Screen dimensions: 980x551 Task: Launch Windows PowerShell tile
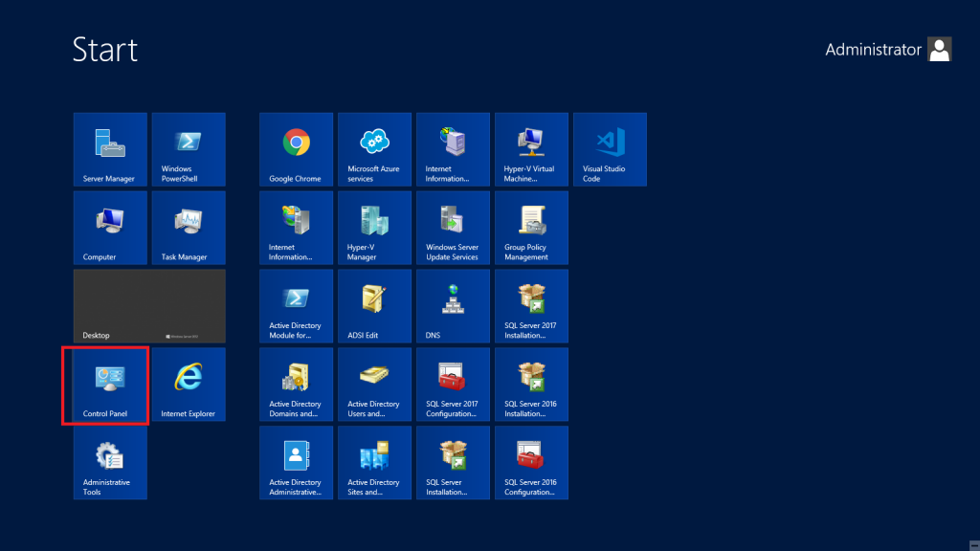tap(189, 149)
